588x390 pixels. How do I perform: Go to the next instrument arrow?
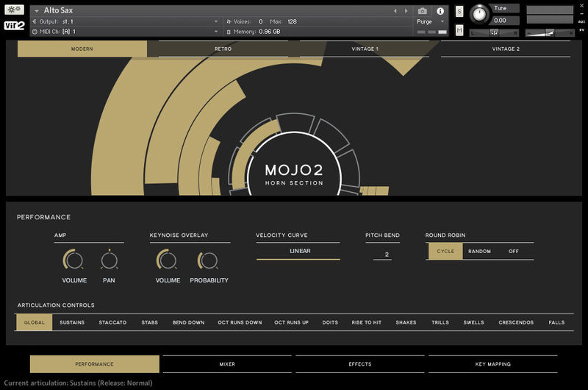[x=406, y=11]
